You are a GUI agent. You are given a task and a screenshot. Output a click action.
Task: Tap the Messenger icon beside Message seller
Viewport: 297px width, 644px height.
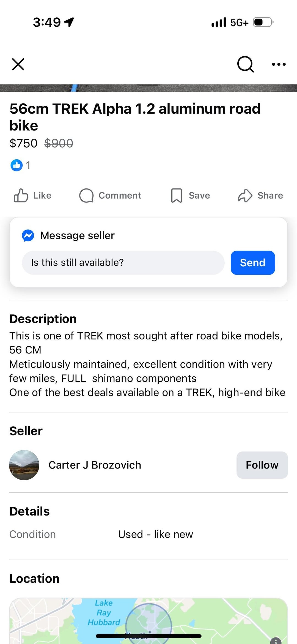(x=28, y=235)
